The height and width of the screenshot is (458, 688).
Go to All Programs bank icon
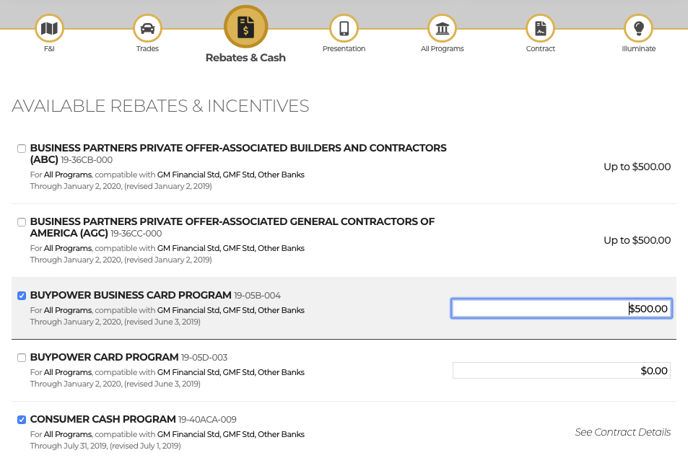[442, 28]
